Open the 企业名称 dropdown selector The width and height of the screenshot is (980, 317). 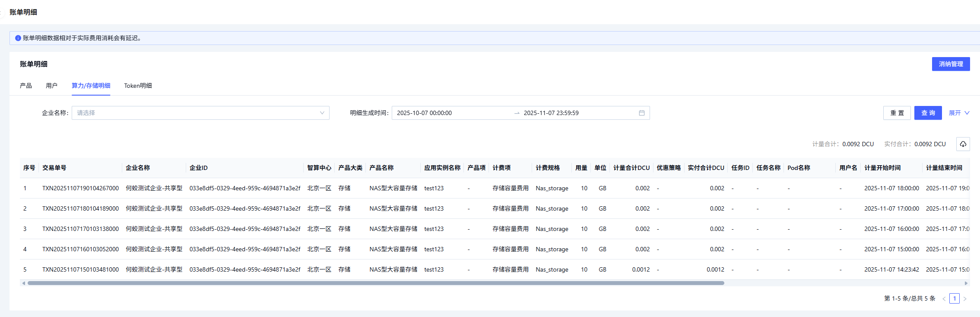click(200, 113)
